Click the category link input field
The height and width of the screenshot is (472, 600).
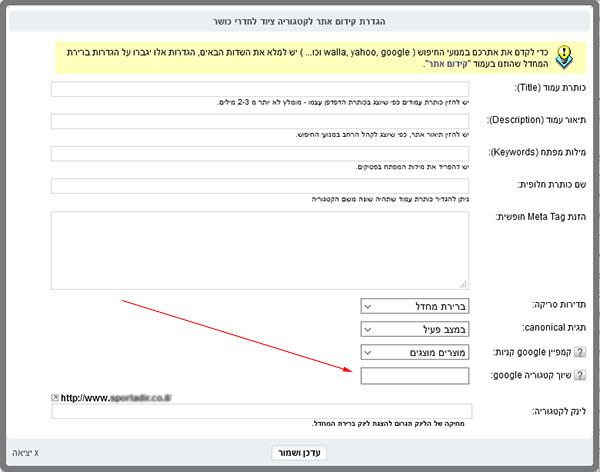262,411
